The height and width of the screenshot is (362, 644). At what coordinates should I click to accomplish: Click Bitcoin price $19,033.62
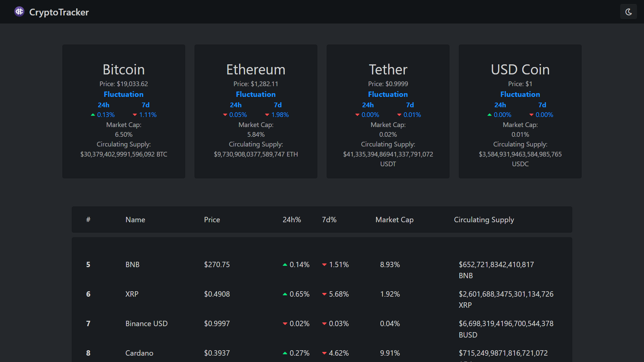[132, 84]
